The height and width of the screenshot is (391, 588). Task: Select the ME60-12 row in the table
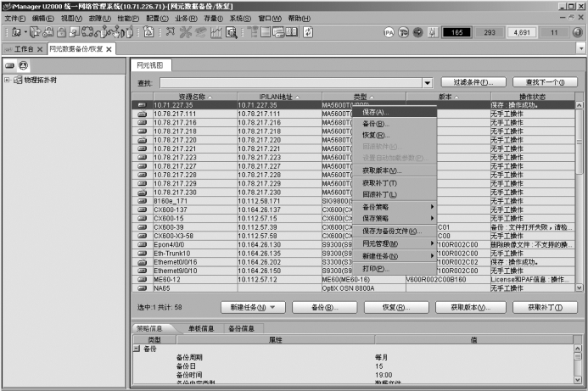click(x=353, y=280)
